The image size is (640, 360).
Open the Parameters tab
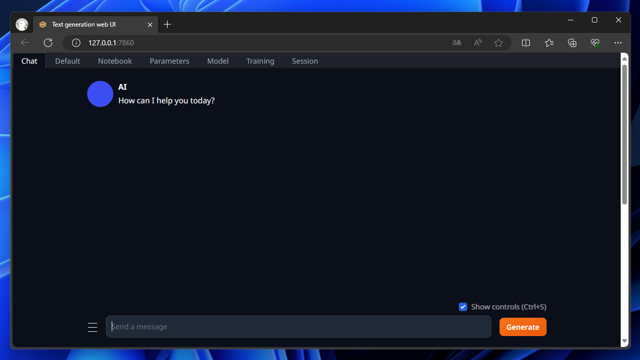[169, 61]
